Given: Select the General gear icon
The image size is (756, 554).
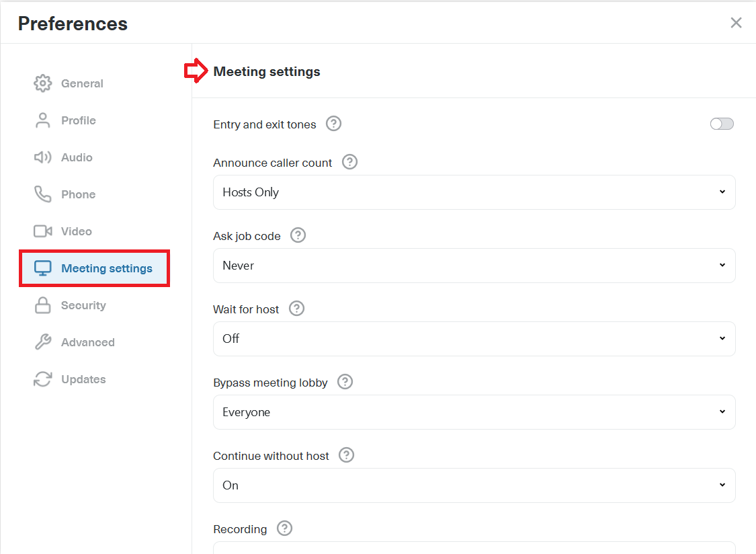Looking at the screenshot, I should click(x=42, y=83).
